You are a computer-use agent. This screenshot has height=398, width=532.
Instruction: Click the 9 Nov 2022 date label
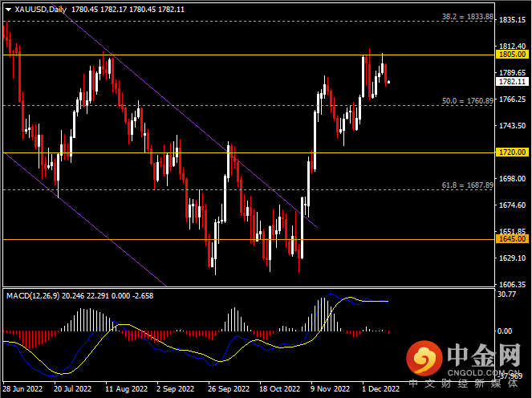(331, 388)
